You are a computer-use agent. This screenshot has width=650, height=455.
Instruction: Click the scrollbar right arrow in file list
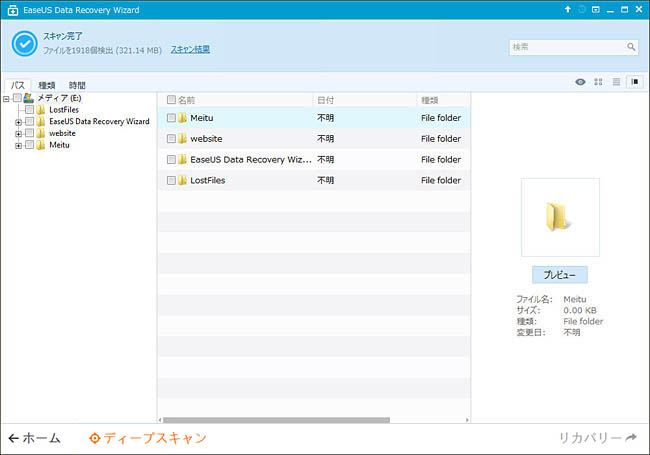pos(467,420)
